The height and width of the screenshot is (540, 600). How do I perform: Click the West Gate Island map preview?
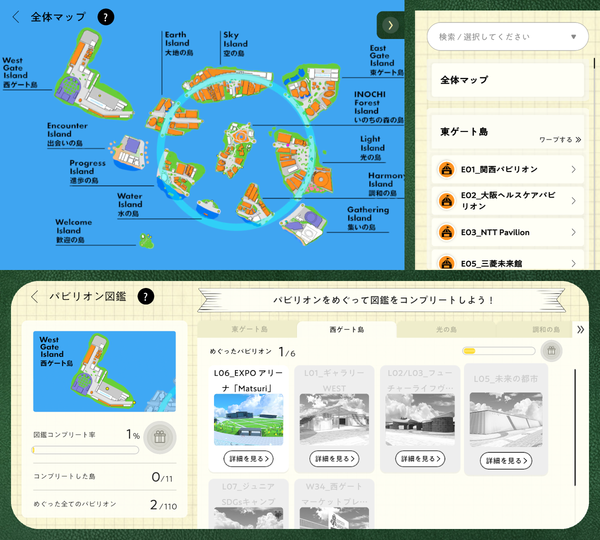point(104,371)
